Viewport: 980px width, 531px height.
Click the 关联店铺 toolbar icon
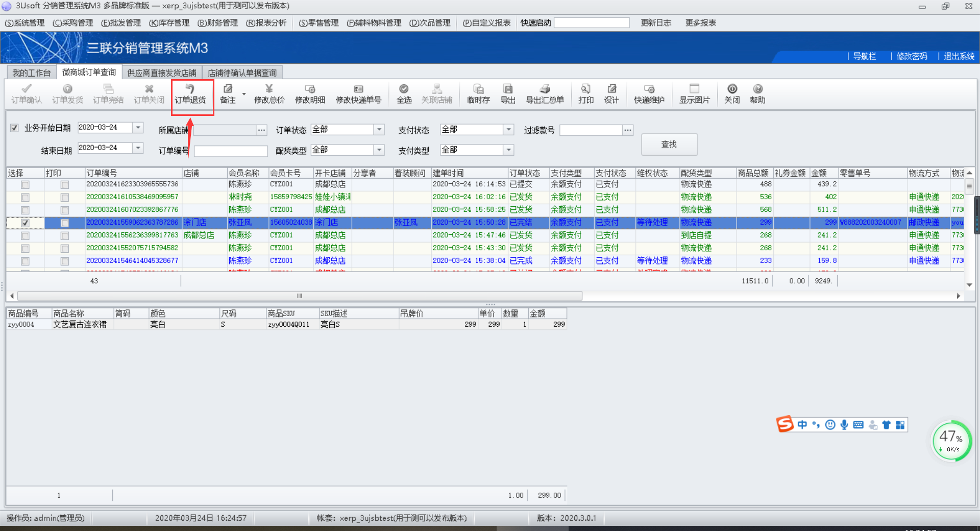click(436, 94)
